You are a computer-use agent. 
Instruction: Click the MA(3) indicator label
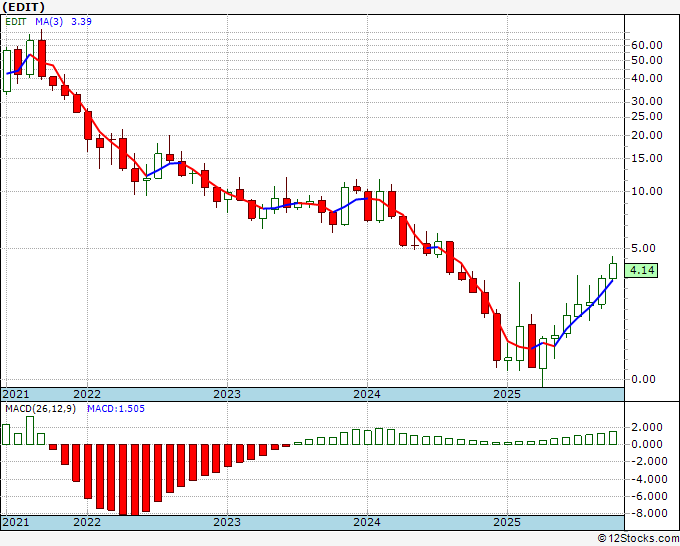49,22
